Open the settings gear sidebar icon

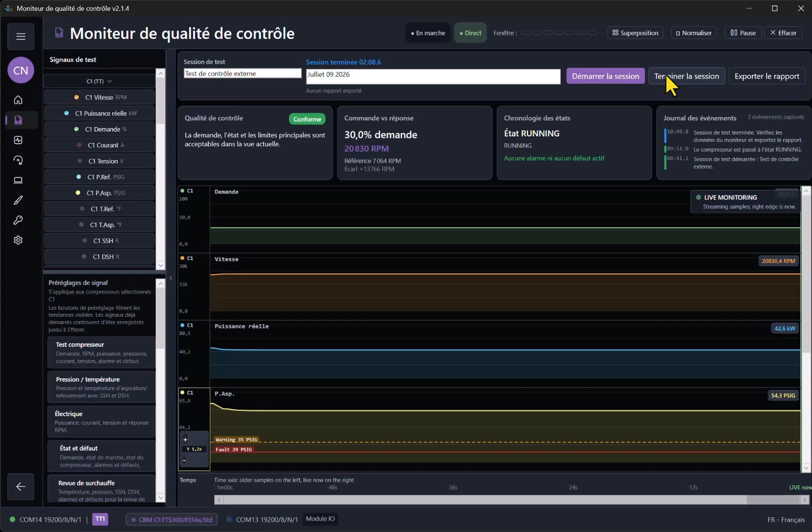(18, 240)
